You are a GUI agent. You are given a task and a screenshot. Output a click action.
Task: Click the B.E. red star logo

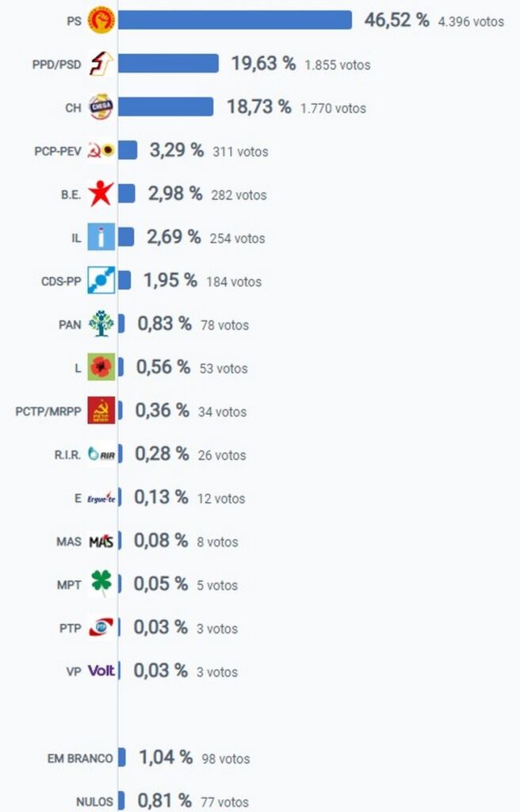click(x=101, y=193)
